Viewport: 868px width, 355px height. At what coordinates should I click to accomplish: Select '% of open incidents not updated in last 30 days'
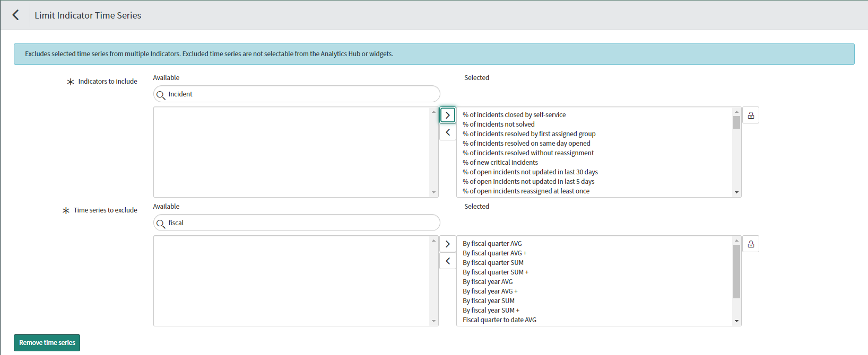tap(530, 172)
